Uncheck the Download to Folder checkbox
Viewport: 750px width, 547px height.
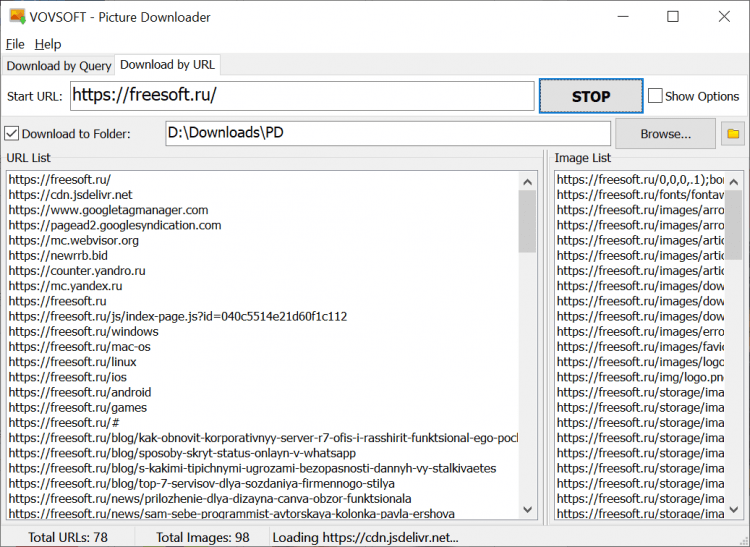(11, 133)
